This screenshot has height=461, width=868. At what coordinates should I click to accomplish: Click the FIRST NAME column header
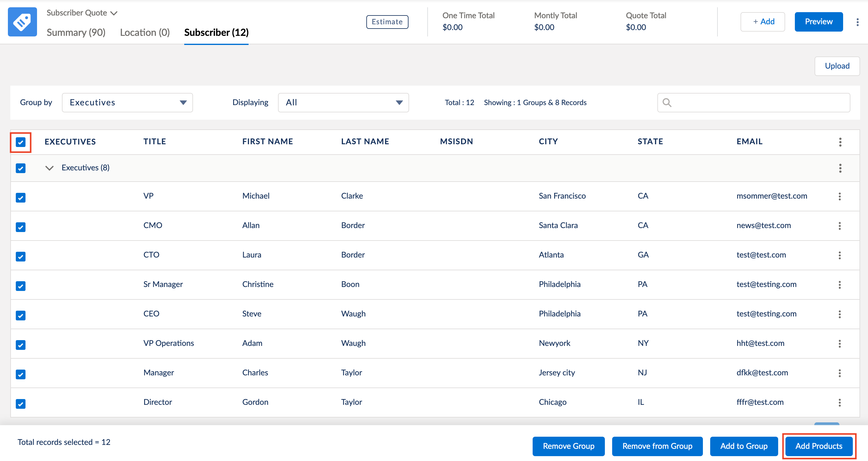(268, 142)
